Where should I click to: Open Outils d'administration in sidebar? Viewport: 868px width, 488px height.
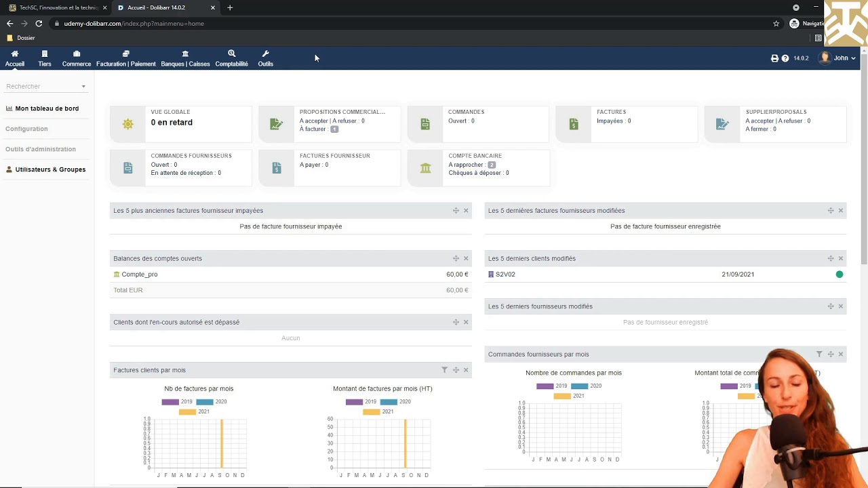coord(41,149)
